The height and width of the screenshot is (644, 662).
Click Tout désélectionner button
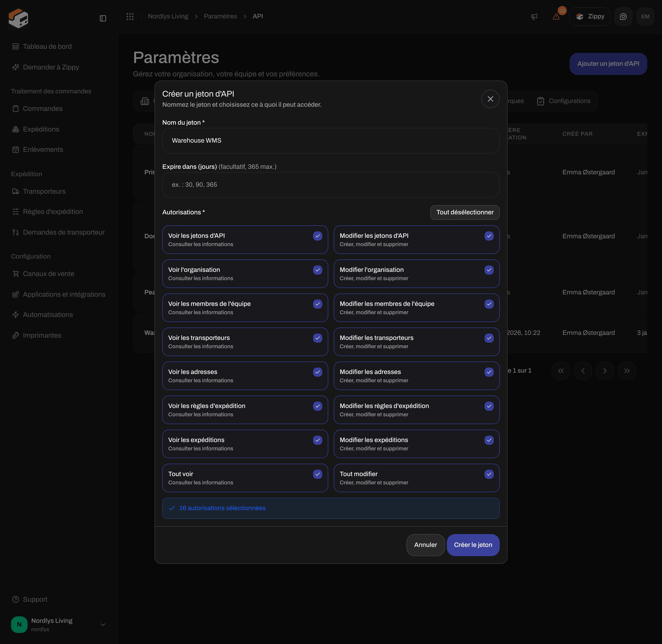(465, 213)
